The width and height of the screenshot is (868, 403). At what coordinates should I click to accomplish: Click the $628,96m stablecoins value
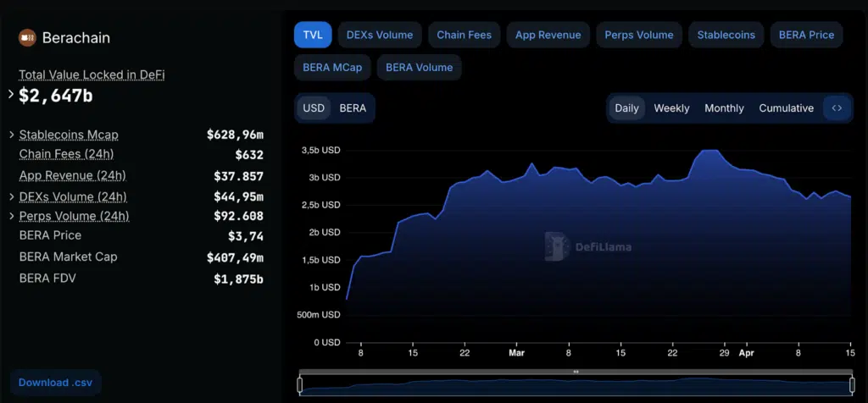click(236, 135)
